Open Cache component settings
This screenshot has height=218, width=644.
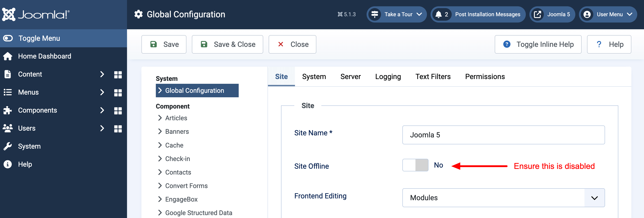click(x=174, y=145)
